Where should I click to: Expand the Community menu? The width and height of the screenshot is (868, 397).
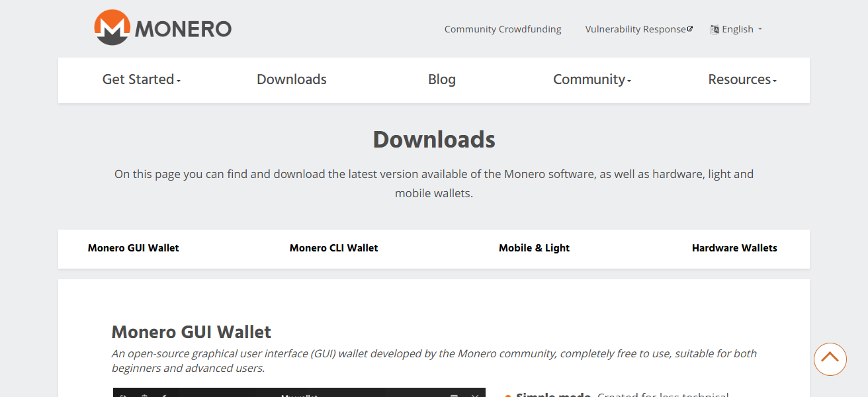592,79
